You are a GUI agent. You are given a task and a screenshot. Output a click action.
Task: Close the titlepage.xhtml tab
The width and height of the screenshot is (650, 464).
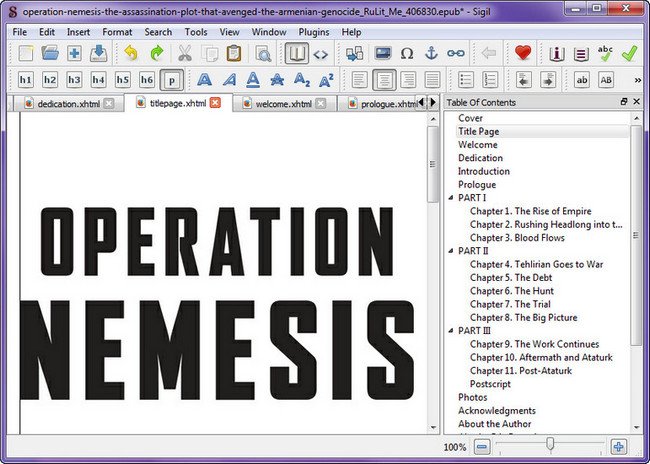point(215,103)
